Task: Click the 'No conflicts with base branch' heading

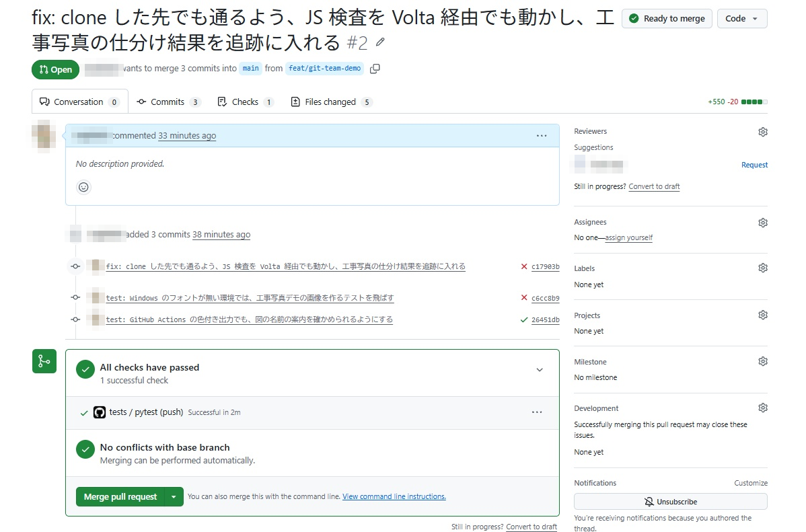Action: (x=164, y=448)
